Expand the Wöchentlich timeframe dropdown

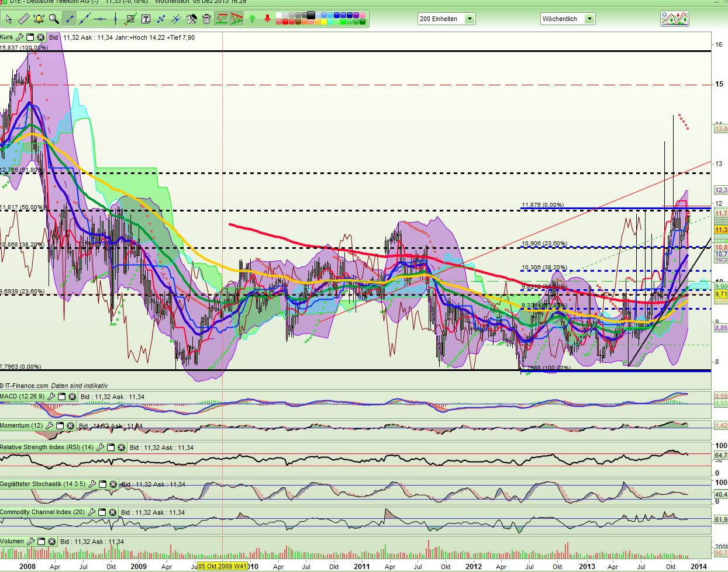point(589,19)
